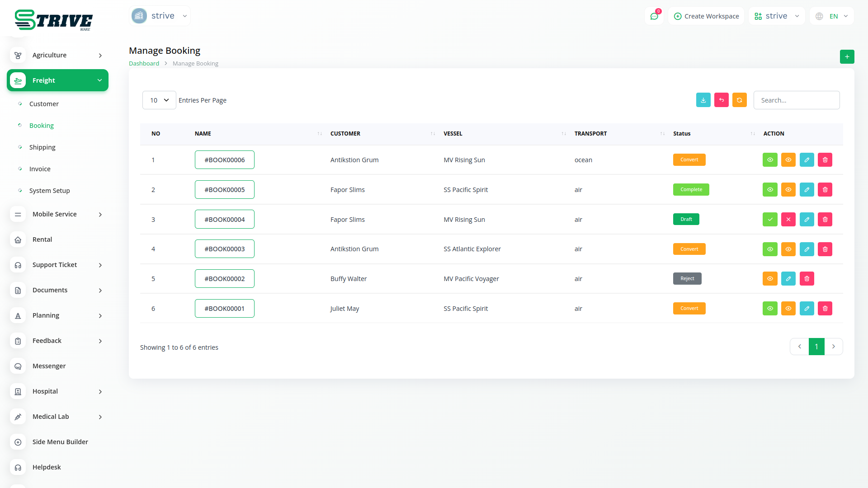868x488 pixels.
Task: Click the green add booking plus button
Action: click(x=847, y=57)
